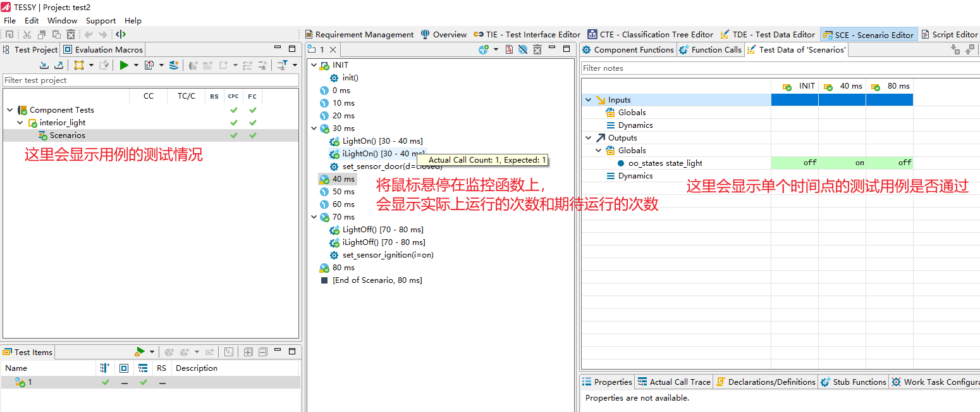Image resolution: width=980 pixels, height=412 pixels.
Task: Click the yellow square analyze module icon
Action: click(79, 65)
